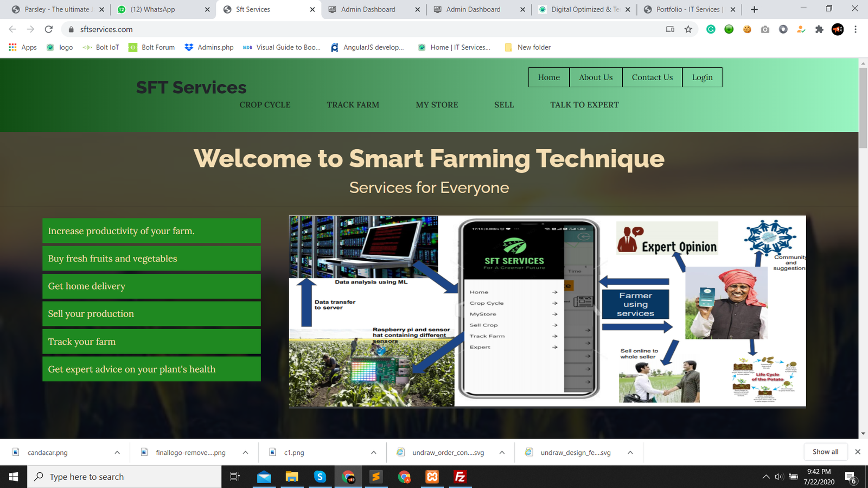Expand options for c1.png download
Image resolution: width=868 pixels, height=488 pixels.
pyautogui.click(x=374, y=452)
